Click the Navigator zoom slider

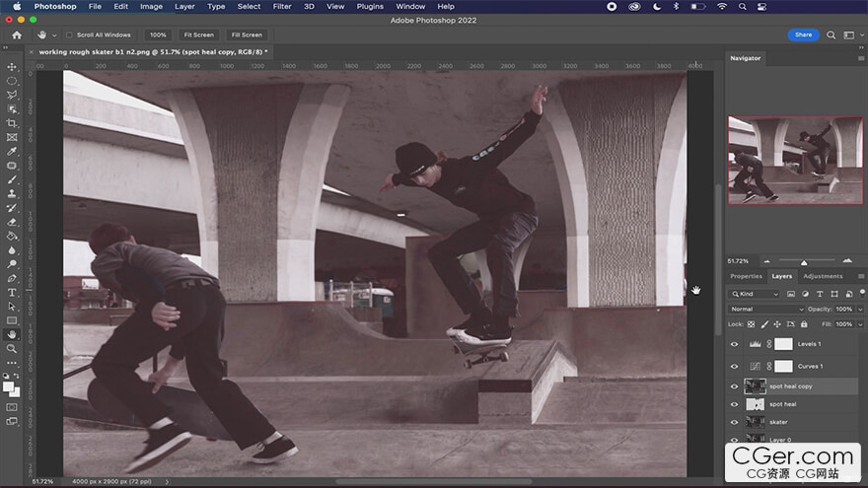(x=803, y=261)
